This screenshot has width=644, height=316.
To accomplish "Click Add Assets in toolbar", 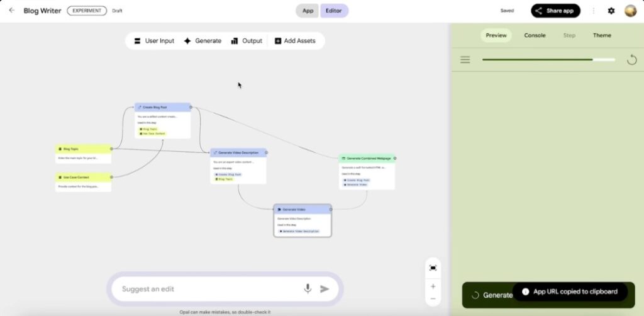I will pyautogui.click(x=295, y=41).
